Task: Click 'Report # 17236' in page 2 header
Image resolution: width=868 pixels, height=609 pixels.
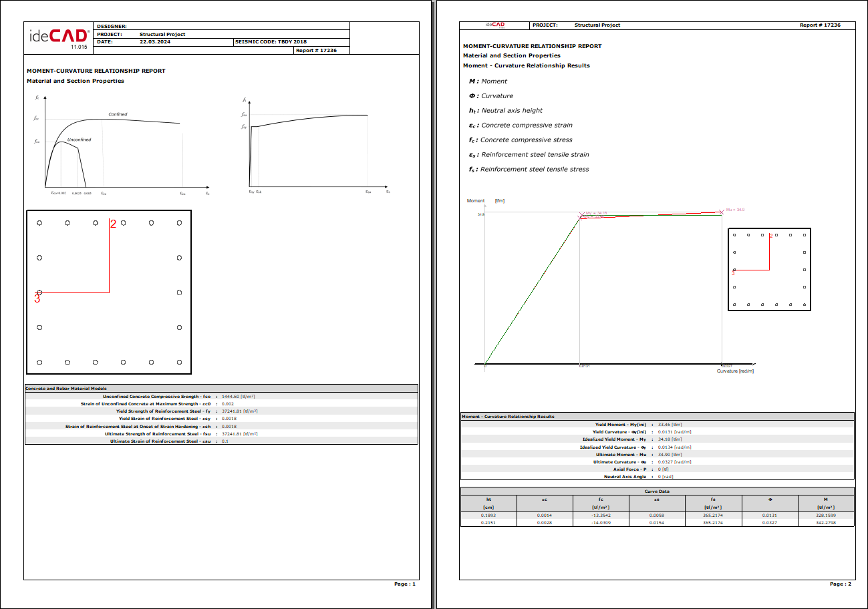Action: click(x=820, y=25)
